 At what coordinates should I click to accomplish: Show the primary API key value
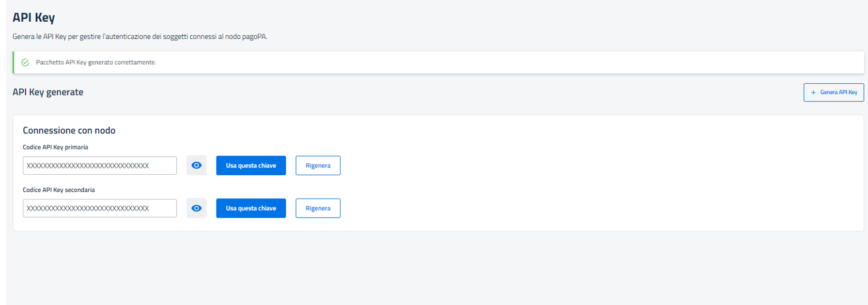[x=196, y=165]
